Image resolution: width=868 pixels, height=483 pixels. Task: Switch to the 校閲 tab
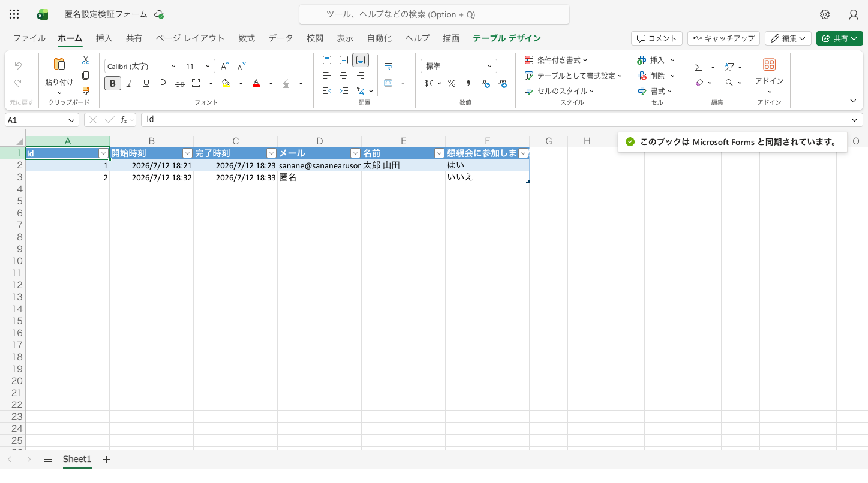pyautogui.click(x=315, y=38)
